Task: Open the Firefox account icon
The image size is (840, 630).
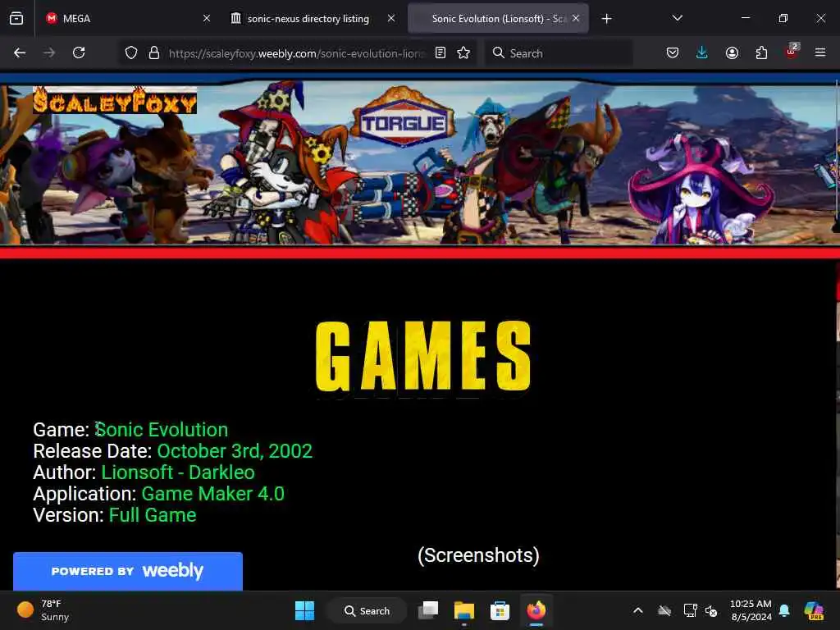Action: point(732,52)
